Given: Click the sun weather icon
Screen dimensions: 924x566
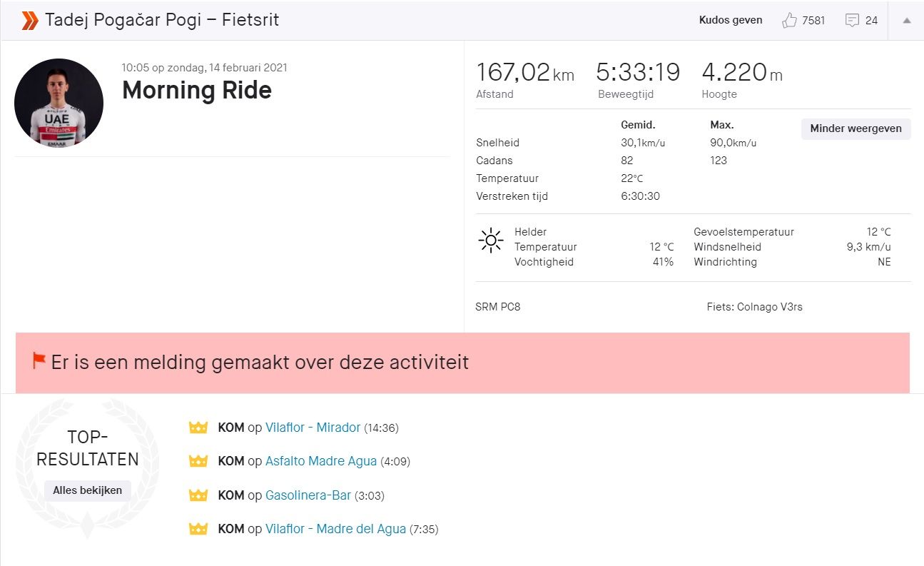Looking at the screenshot, I should (x=490, y=241).
